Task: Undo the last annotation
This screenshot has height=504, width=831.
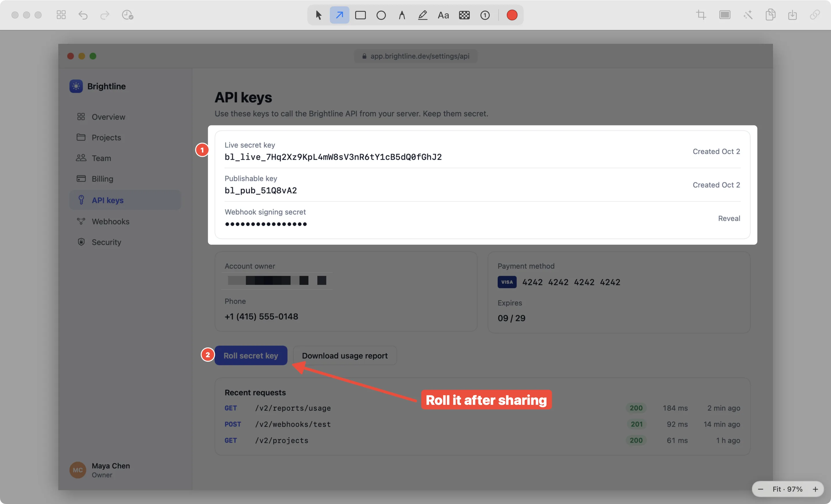Action: pos(83,15)
